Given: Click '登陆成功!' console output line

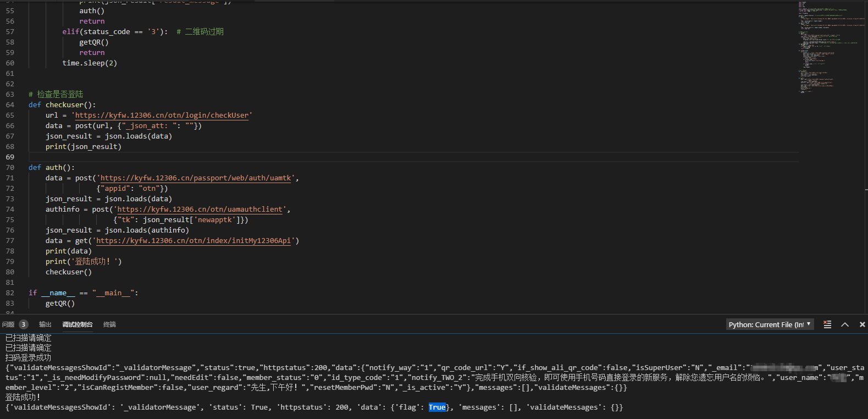Looking at the screenshot, I should [23, 398].
